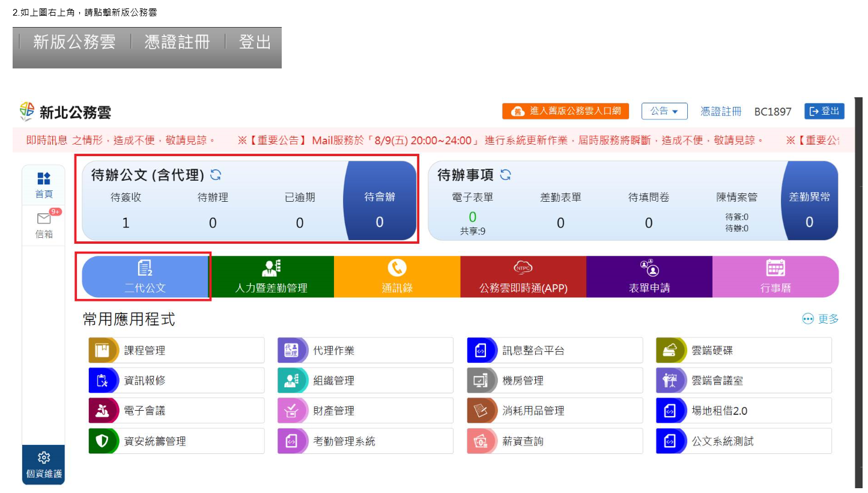Open the 待會辦 count panel

[380, 201]
